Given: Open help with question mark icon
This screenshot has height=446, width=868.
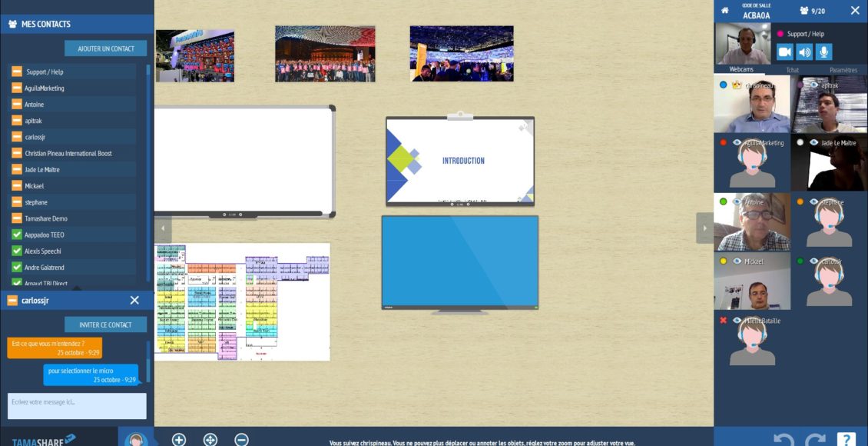Looking at the screenshot, I should pyautogui.click(x=845, y=439).
